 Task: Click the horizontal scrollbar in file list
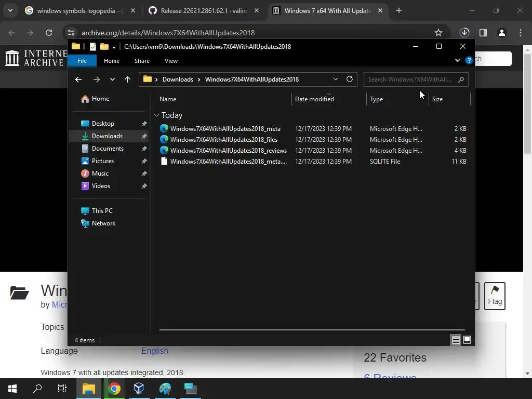tap(312, 329)
